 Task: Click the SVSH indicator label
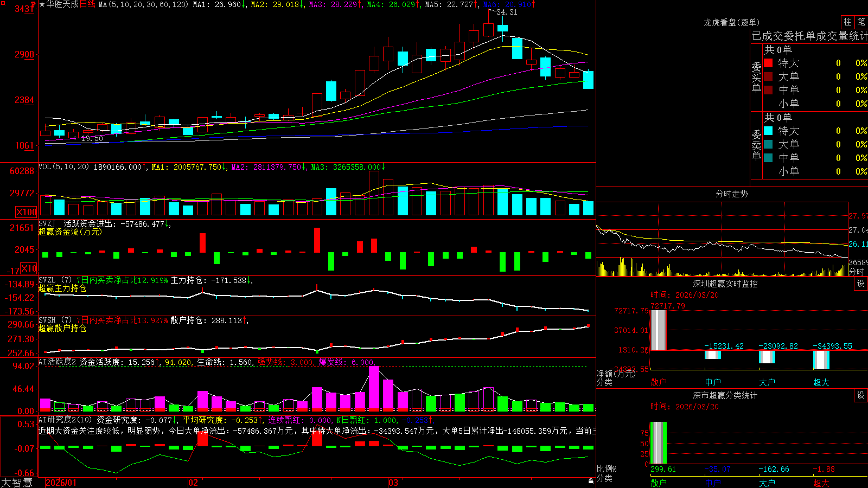pyautogui.click(x=47, y=320)
